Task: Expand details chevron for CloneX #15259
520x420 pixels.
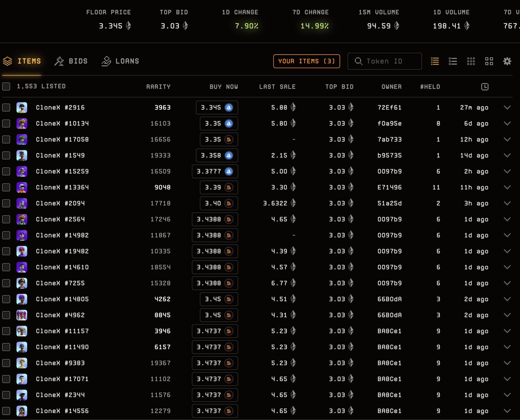Action: (507, 171)
